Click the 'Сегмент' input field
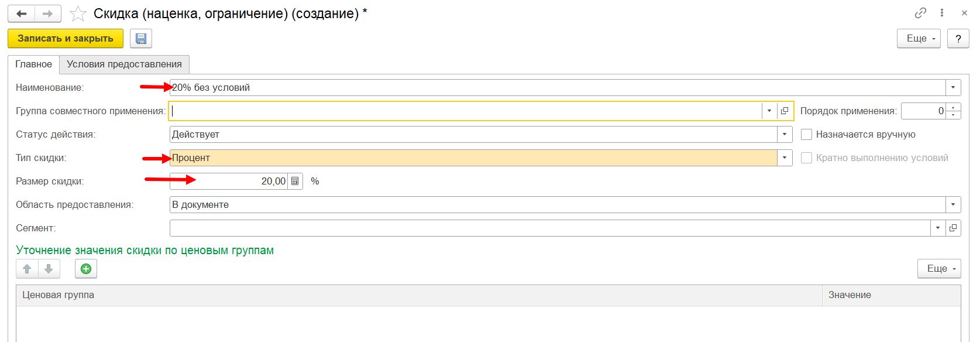This screenshot has width=980, height=342. [x=549, y=228]
